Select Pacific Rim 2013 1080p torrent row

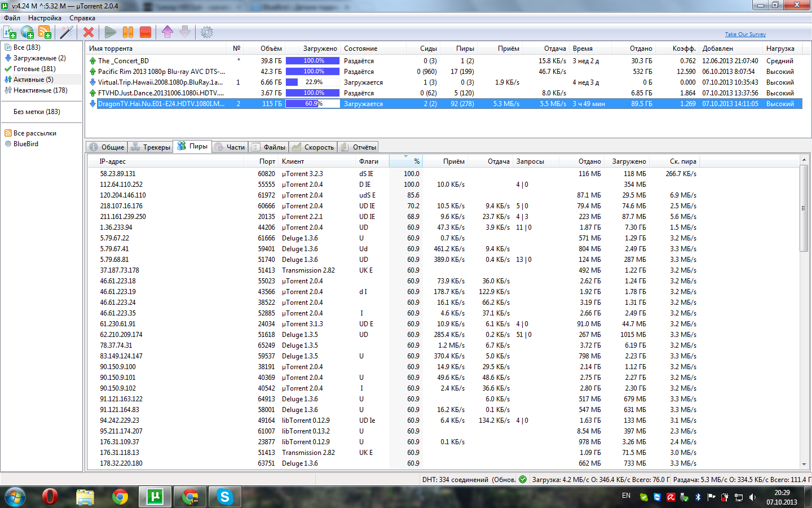click(x=444, y=72)
